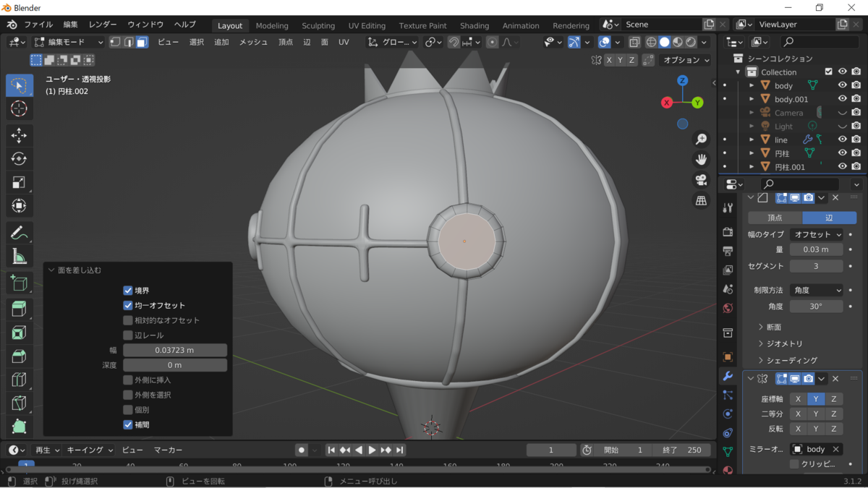Activate the 3D Cursor tool
This screenshot has height=488, width=868.
(20, 109)
